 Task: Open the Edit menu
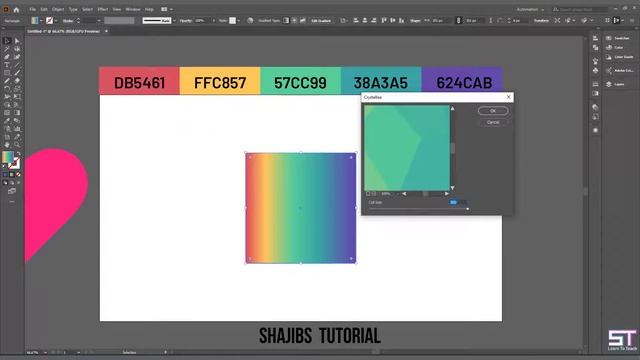pos(44,9)
